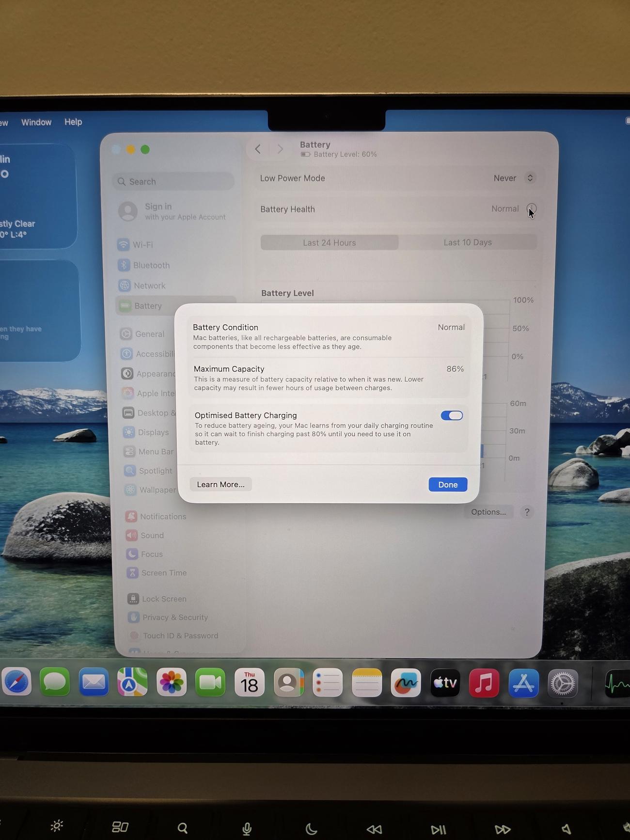The image size is (630, 840).
Task: Open Photos app from dock
Action: [172, 682]
